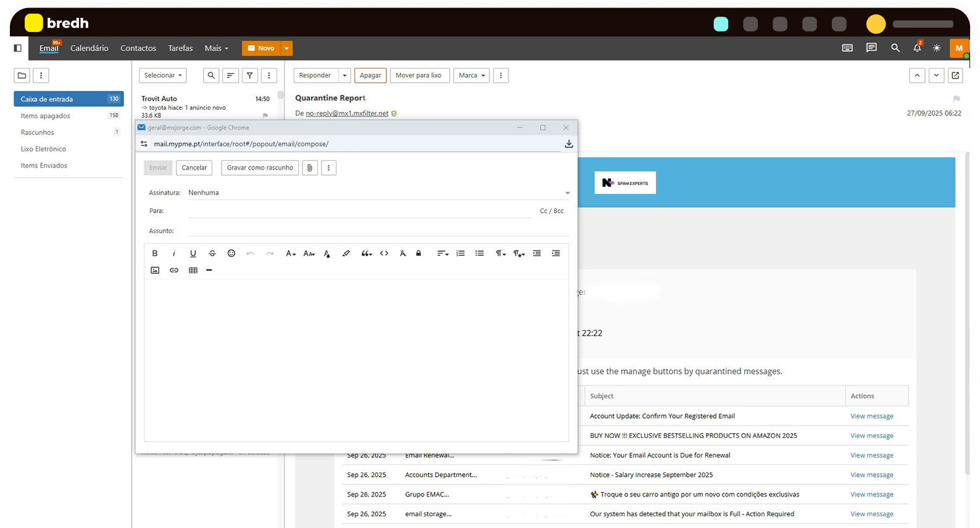Viewport: 980px width, 528px height.
Task: Open the text highlight color picker
Action: [x=346, y=254]
